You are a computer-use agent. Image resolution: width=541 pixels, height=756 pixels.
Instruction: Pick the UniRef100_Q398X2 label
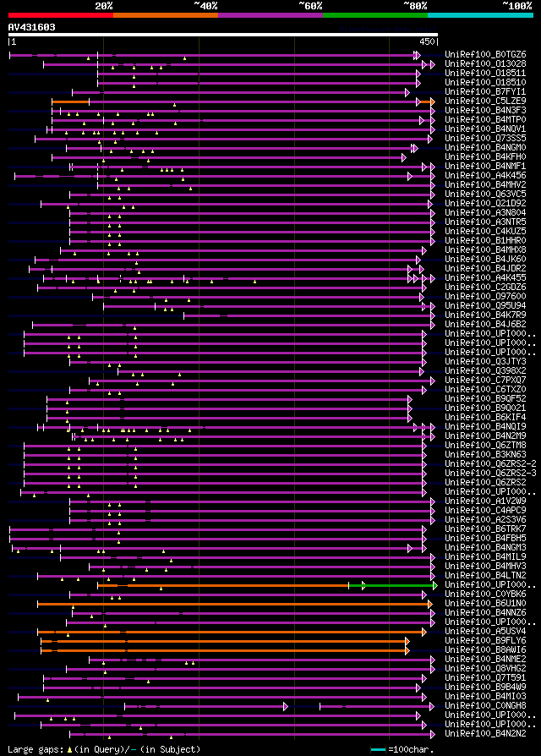(485, 370)
